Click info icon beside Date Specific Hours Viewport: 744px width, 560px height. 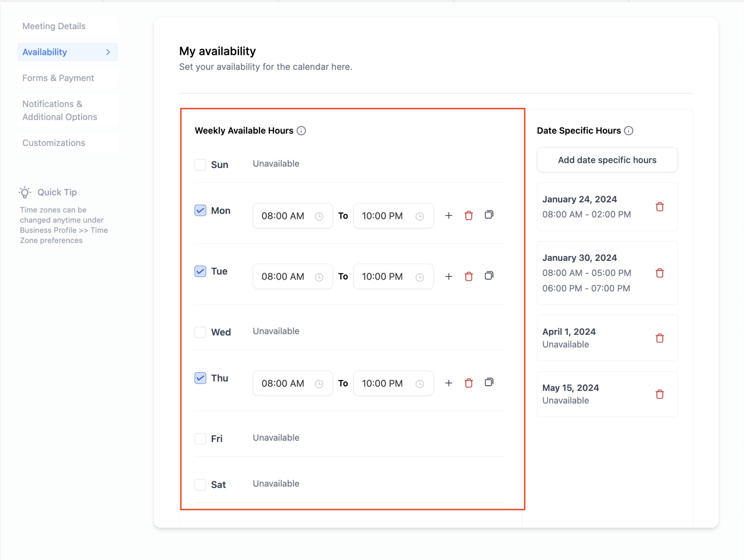(628, 130)
